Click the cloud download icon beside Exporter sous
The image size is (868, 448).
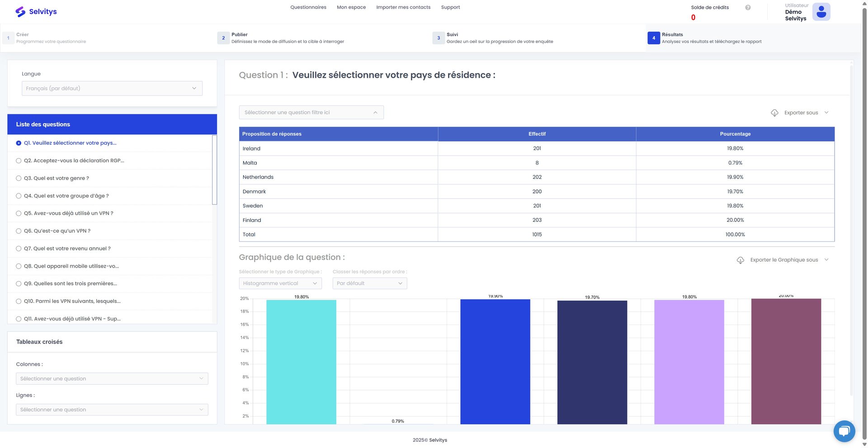pos(774,113)
